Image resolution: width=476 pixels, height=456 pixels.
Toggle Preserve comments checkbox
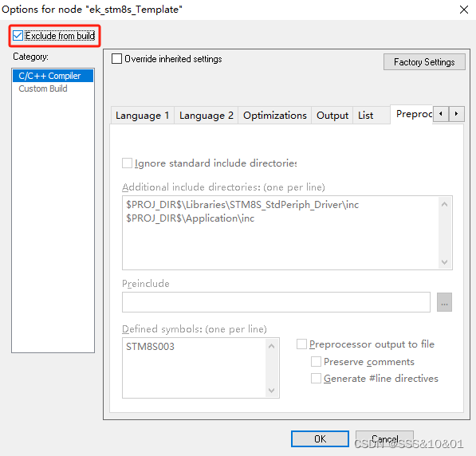pyautogui.click(x=316, y=362)
